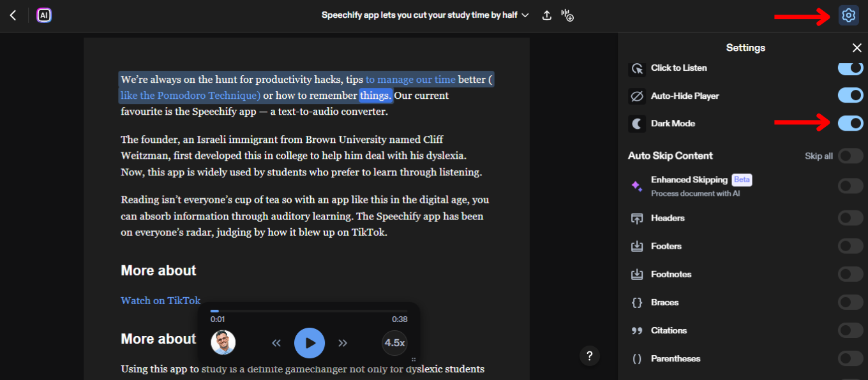The image size is (868, 380).
Task: Turn off the Dark Mode switch
Action: coord(851,123)
